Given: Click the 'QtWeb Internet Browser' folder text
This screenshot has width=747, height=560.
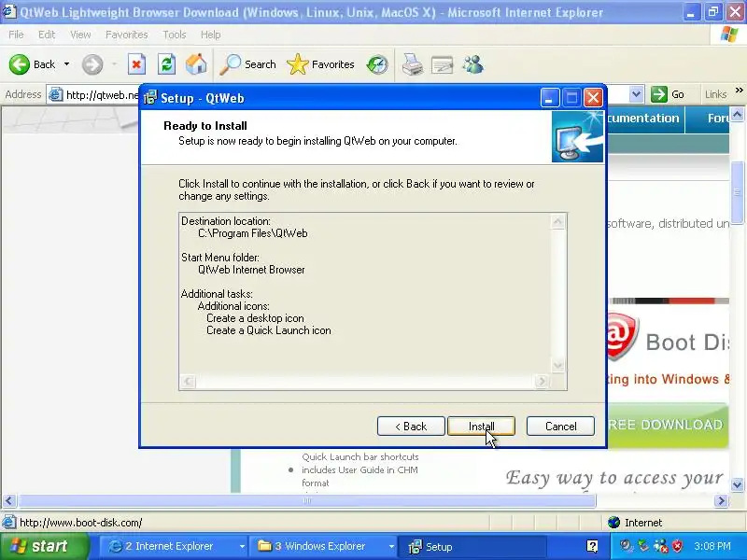Looking at the screenshot, I should [251, 270].
